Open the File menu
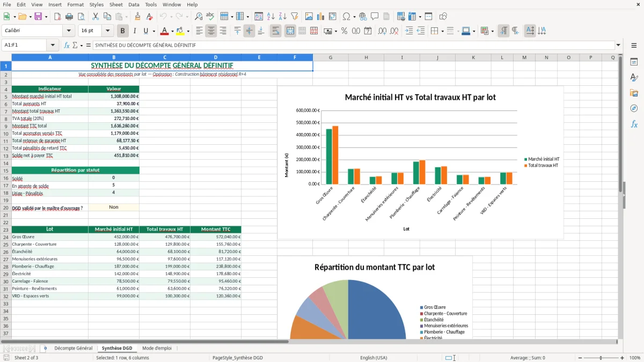 click(7, 4)
